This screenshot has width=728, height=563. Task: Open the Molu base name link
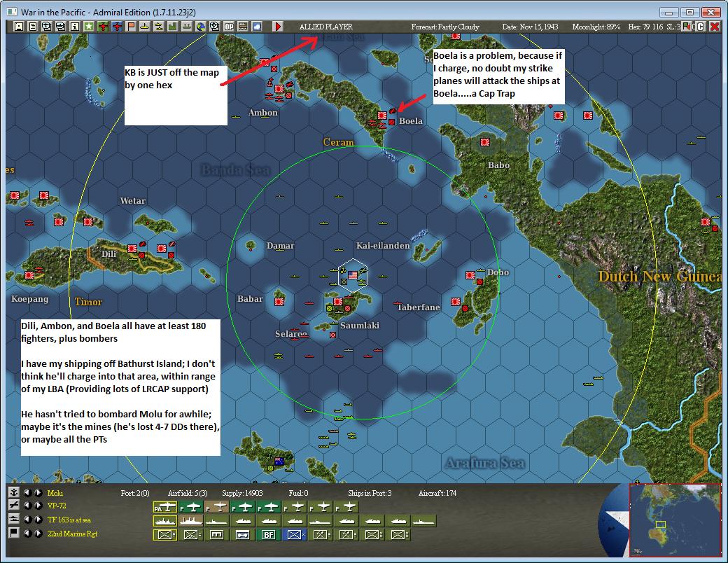pyautogui.click(x=55, y=493)
